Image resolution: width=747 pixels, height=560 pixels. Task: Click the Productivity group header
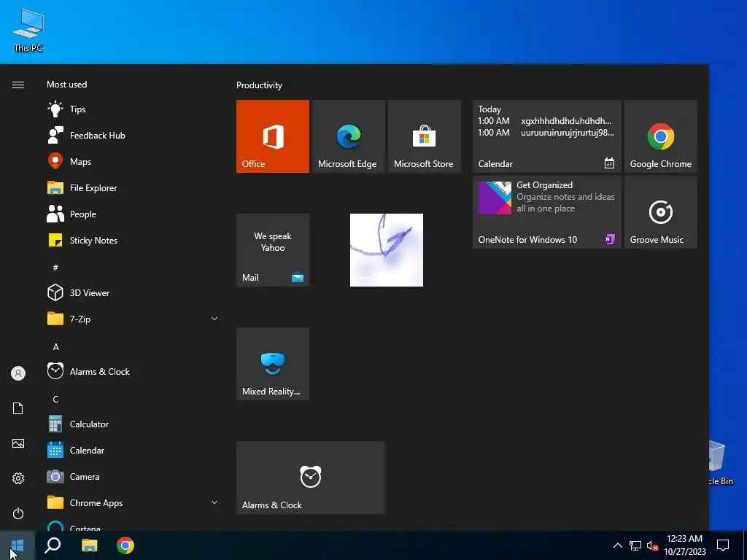(259, 85)
